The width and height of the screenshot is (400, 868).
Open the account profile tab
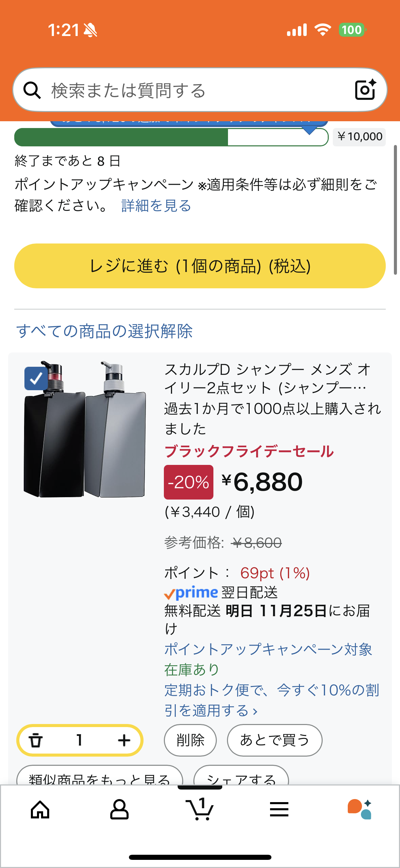click(x=119, y=810)
